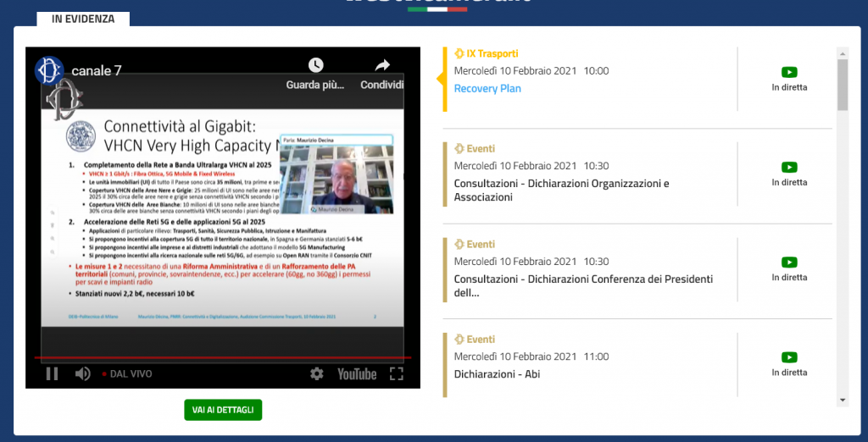Click the speaker webcam thumbnail in video
Viewport: 868px width, 442px height.
click(337, 174)
